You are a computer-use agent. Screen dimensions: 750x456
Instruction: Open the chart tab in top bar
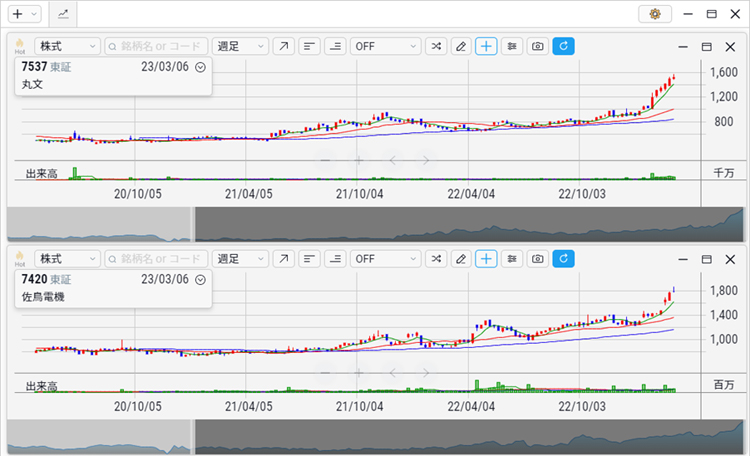pyautogui.click(x=63, y=14)
